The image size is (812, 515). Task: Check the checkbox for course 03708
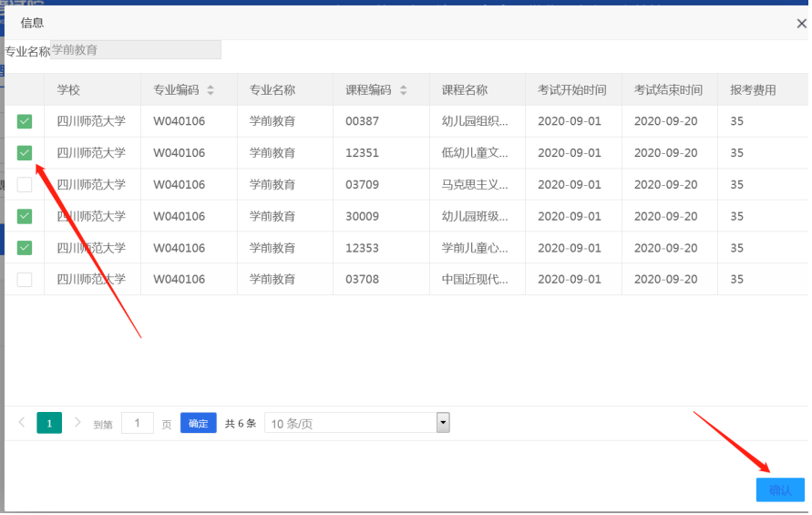coord(25,279)
